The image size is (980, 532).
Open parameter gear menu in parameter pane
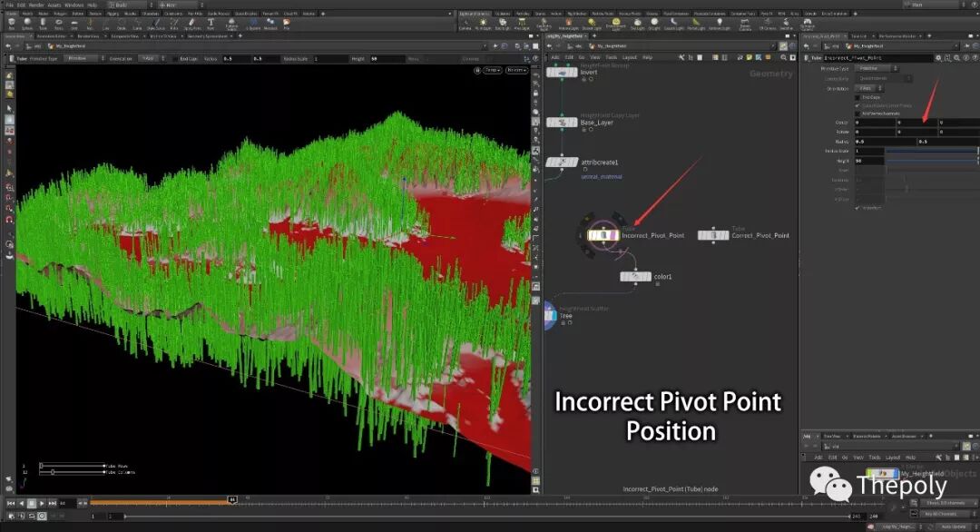[x=938, y=57]
